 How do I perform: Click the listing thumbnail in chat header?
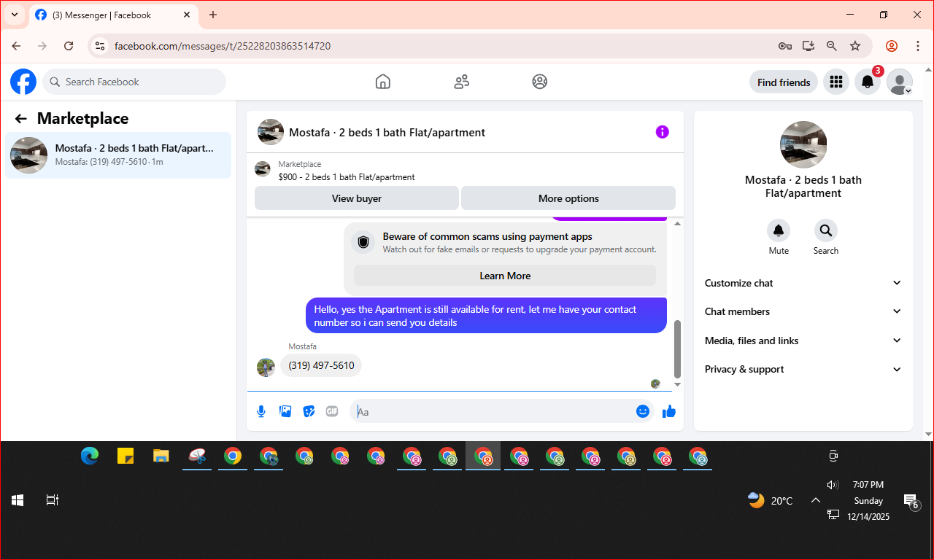271,132
